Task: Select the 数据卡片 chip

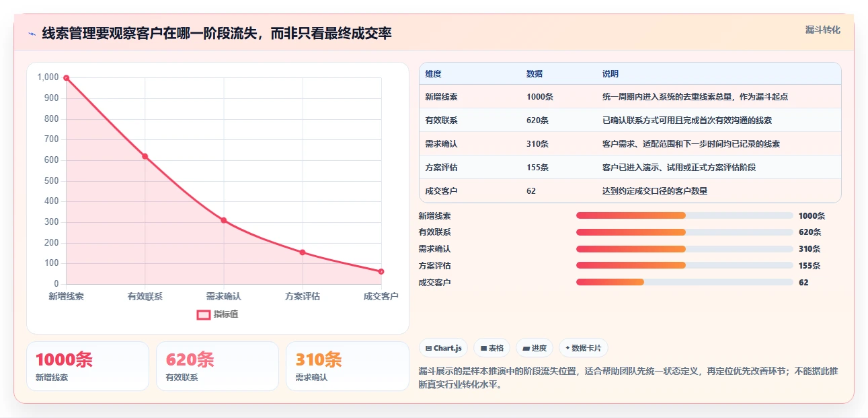Action: (583, 348)
